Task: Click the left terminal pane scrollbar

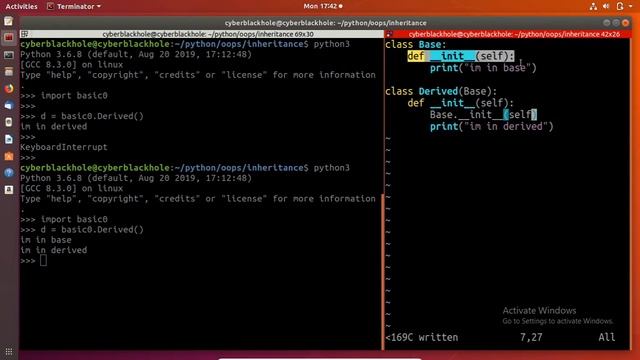Action: tap(382, 271)
